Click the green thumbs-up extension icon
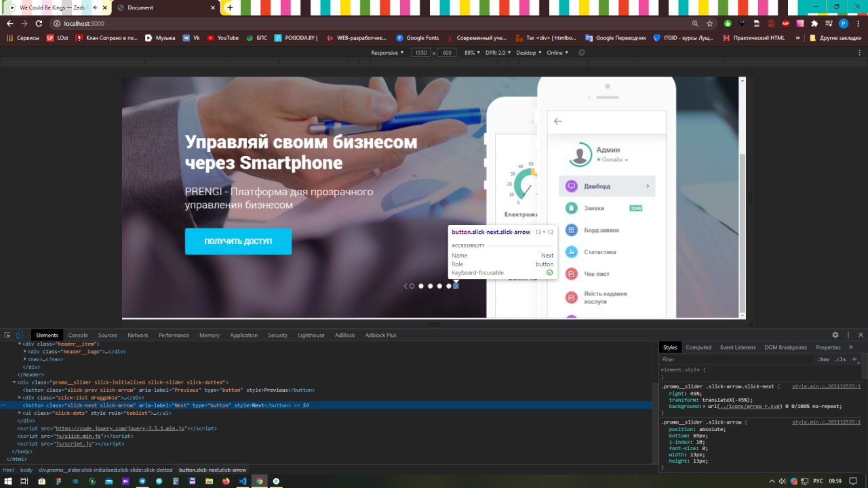This screenshot has height=488, width=868. [728, 23]
